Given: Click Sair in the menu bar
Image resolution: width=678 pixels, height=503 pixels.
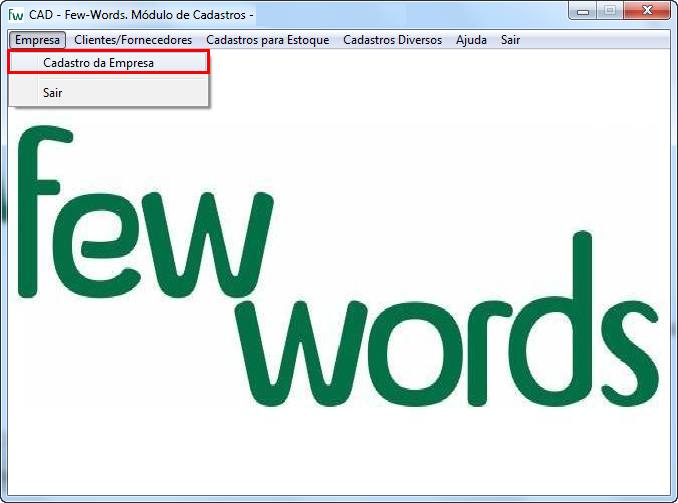Looking at the screenshot, I should [510, 40].
